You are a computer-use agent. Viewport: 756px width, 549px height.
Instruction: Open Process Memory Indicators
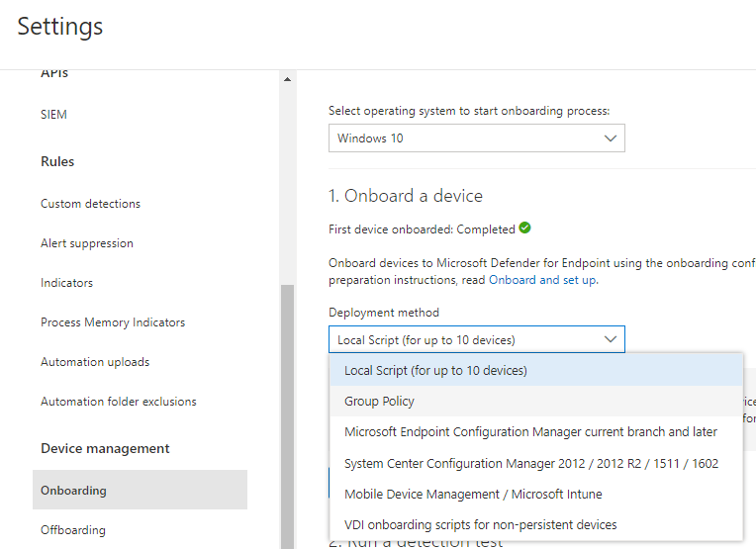click(x=113, y=322)
